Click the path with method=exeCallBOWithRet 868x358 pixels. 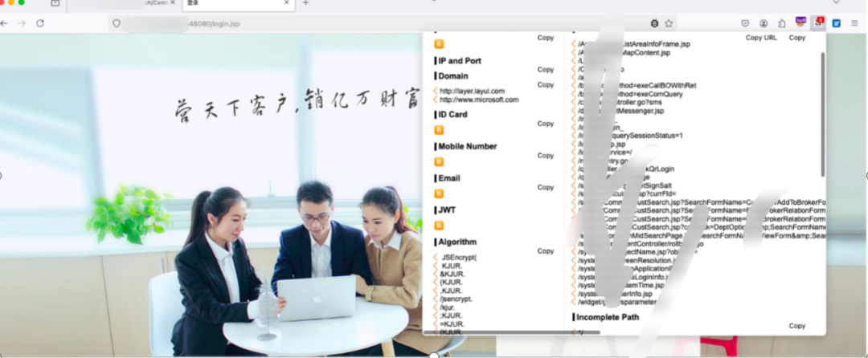(x=637, y=86)
